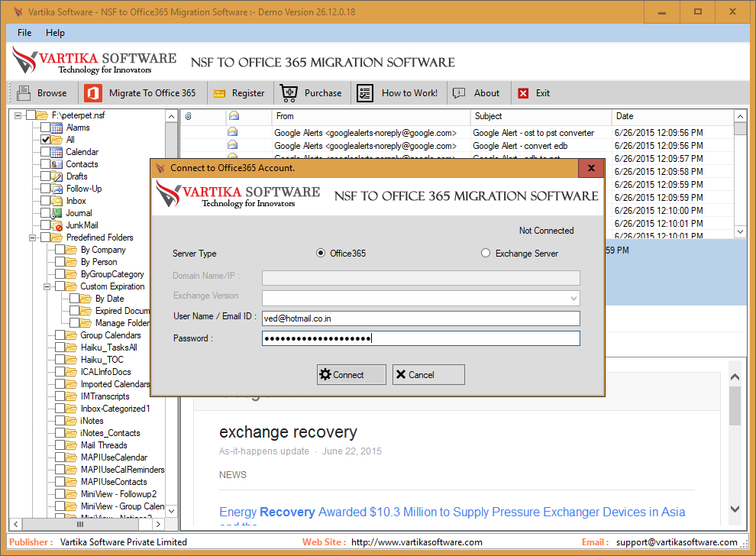Click the Register card icon in toolbar
The height and width of the screenshot is (556, 756).
coord(219,93)
